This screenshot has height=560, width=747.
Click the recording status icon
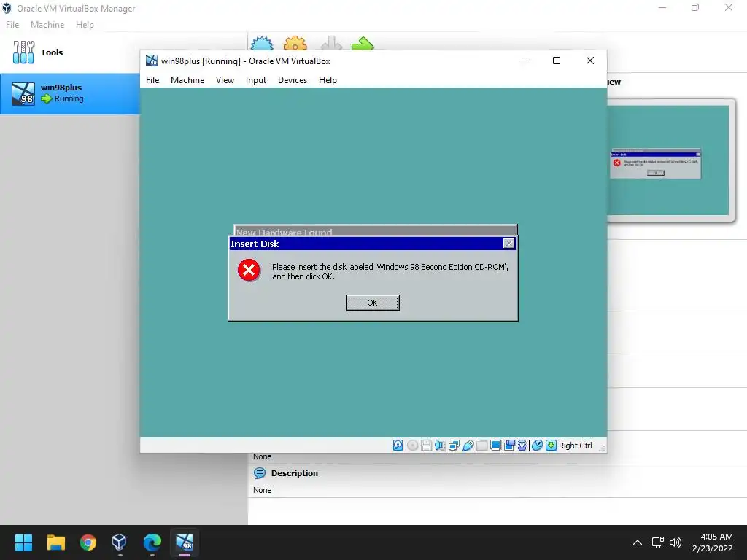[x=509, y=446]
